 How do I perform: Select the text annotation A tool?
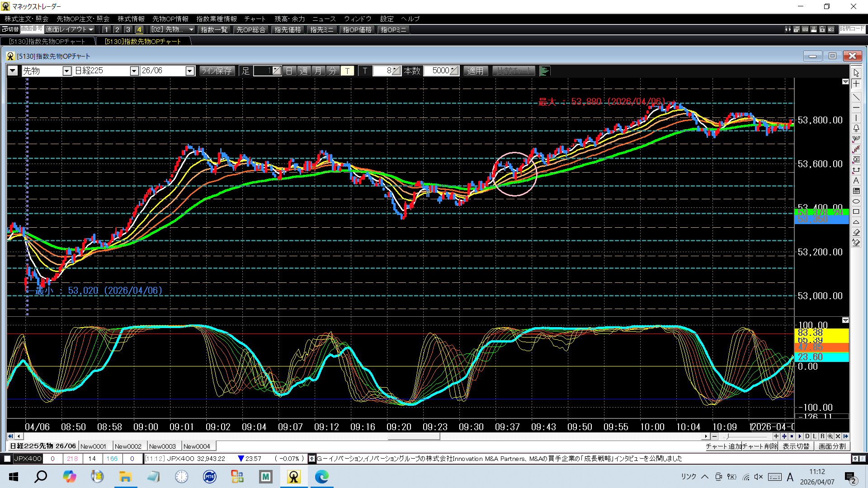pyautogui.click(x=856, y=181)
